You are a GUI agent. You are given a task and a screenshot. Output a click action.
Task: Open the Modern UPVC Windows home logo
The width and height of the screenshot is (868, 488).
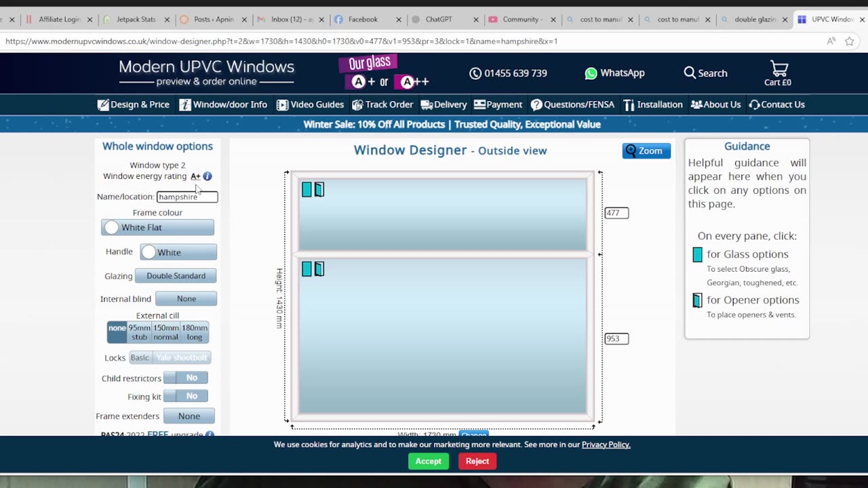tap(206, 73)
